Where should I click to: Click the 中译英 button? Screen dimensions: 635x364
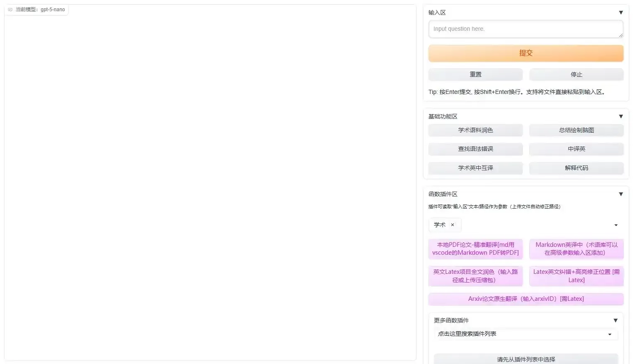coord(576,149)
